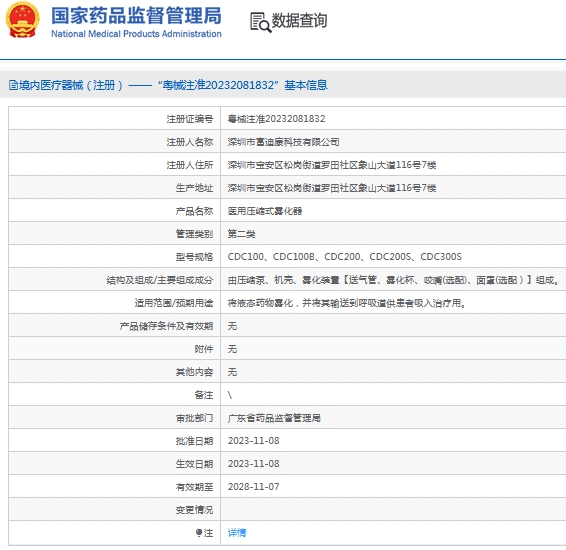
Task: Open the 详情 details link
Action: (237, 532)
